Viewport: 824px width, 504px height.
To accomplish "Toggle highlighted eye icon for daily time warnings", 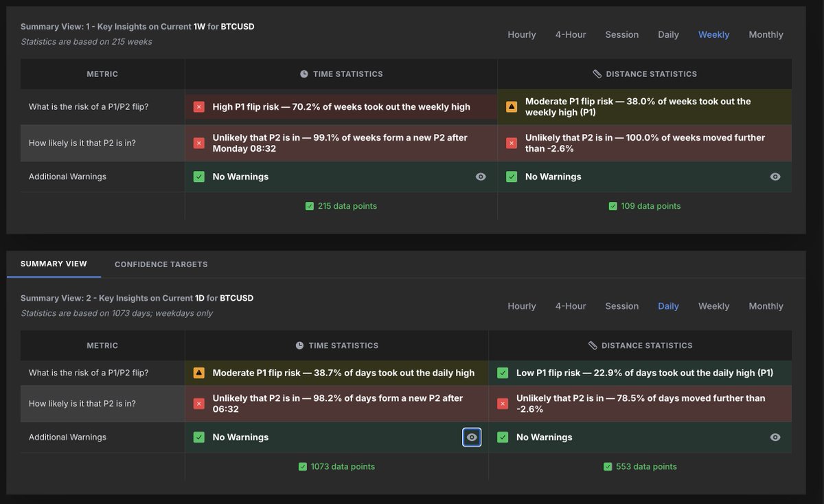I will [472, 437].
